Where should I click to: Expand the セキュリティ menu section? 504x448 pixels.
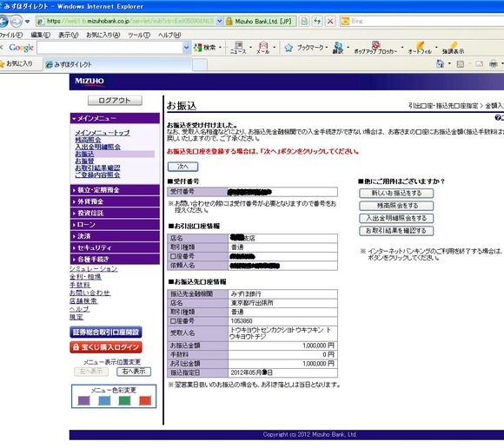click(115, 247)
